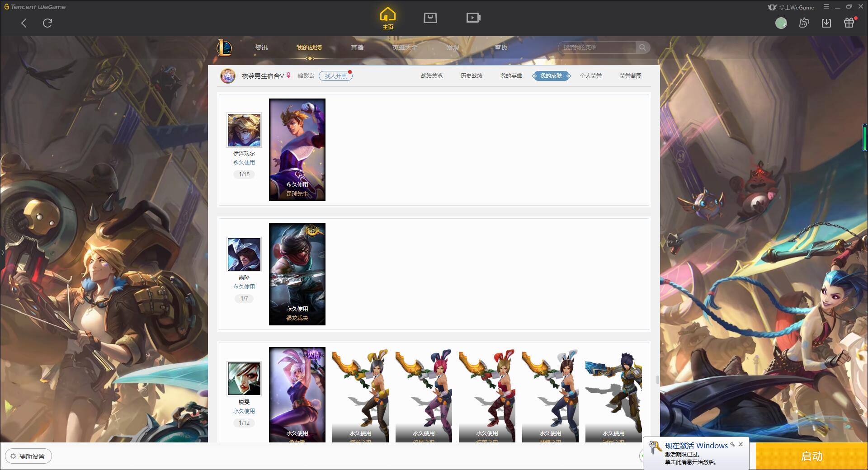868x470 pixels.
Task: Click the 掌上WeGame text link
Action: 796,7
